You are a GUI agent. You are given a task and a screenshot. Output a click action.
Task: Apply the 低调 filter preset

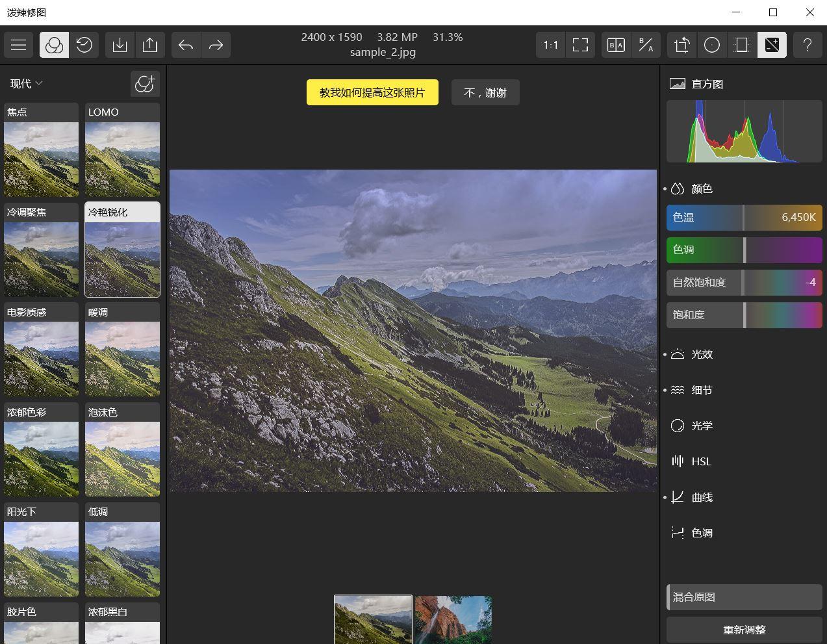tap(122, 549)
